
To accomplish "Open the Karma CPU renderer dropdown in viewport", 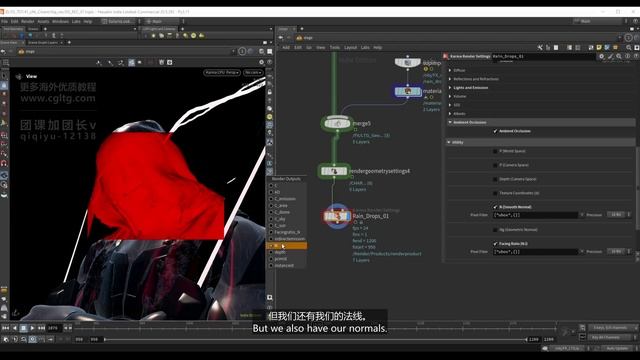I will point(222,72).
